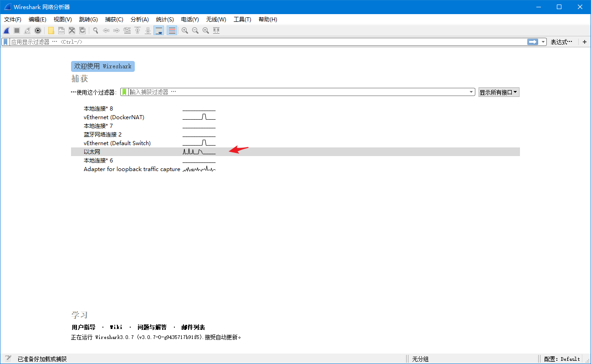Apply display filter with the blue arrow button
The image size is (591, 364).
(x=533, y=42)
